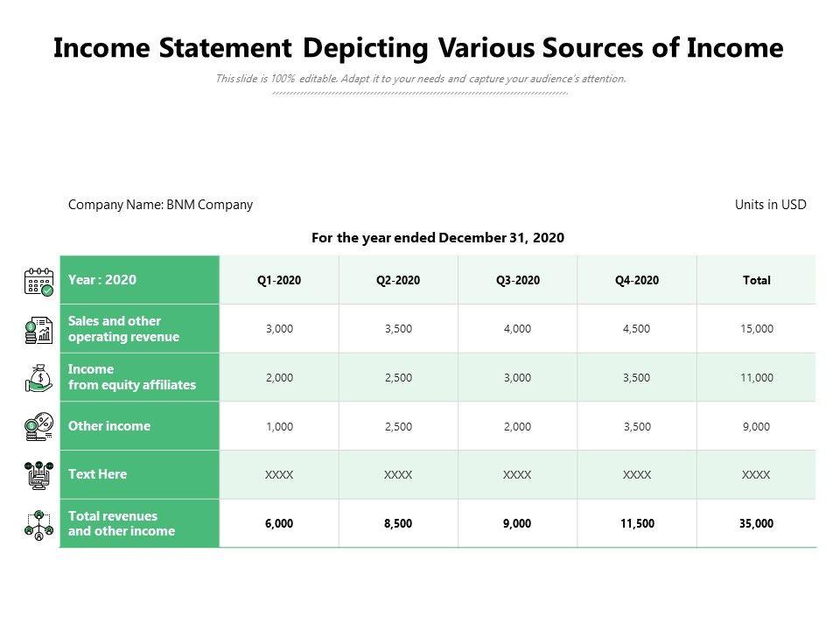Screen dimensions: 840x630
Task: Click the Total column header
Action: point(756,281)
